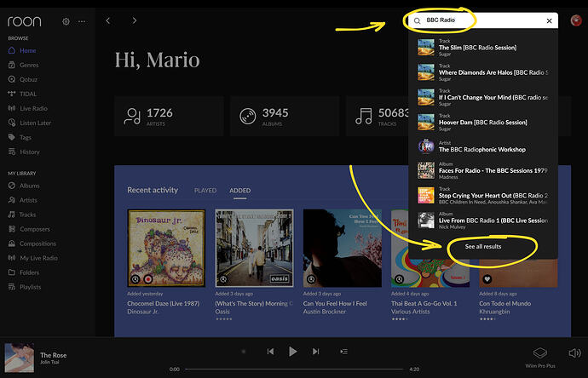
Task: Skip to the previous track
Action: [x=270, y=352]
